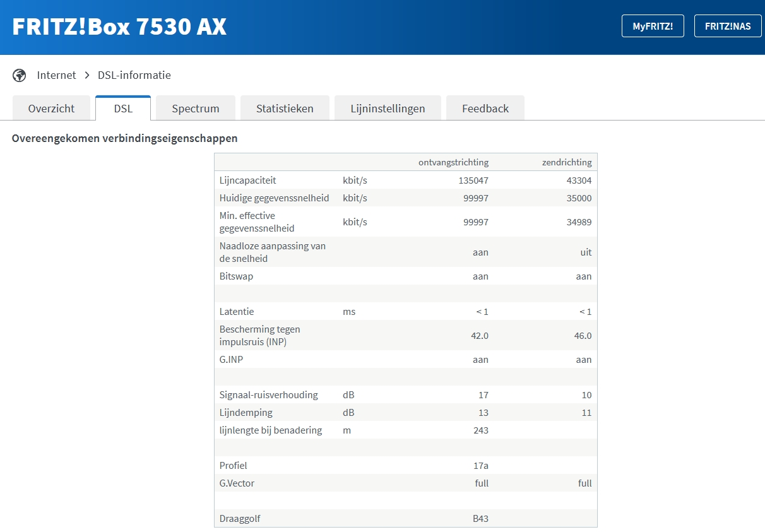
Task: Open the Spectrum tab
Action: [x=196, y=109]
